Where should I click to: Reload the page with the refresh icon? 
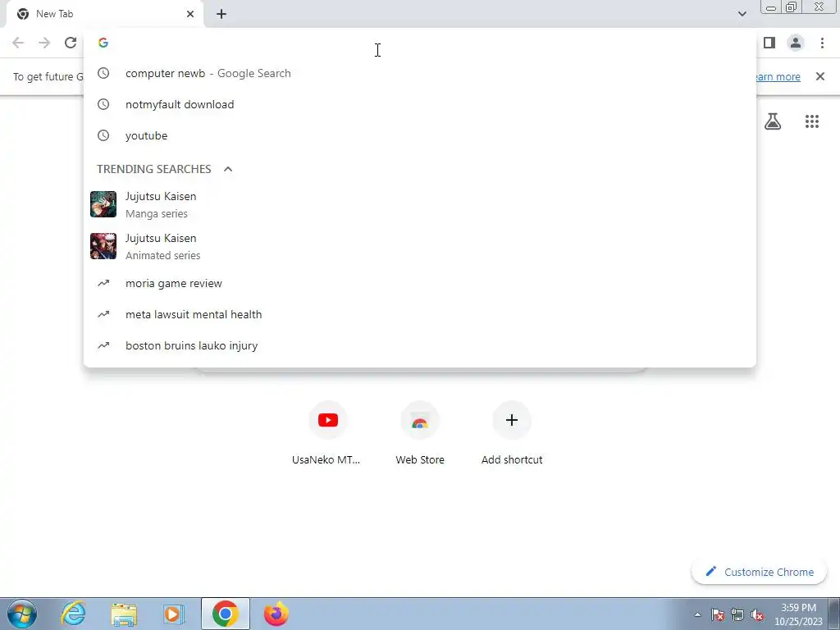(x=71, y=43)
